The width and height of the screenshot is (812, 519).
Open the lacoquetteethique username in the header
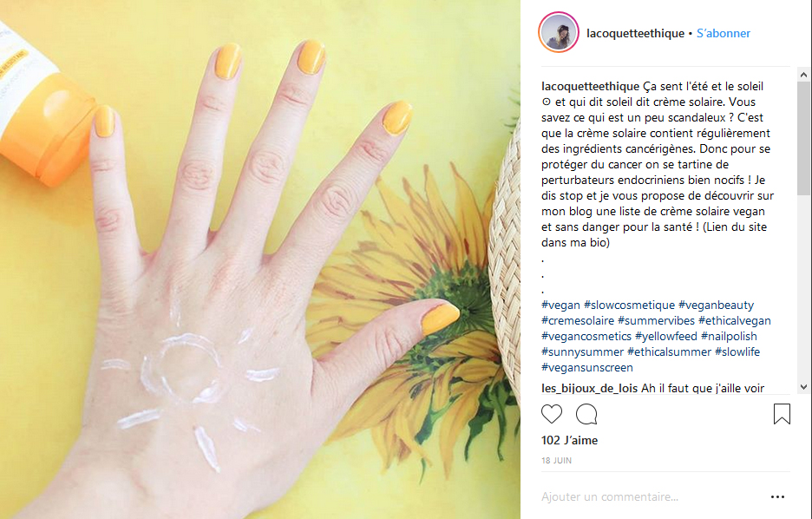click(x=635, y=33)
